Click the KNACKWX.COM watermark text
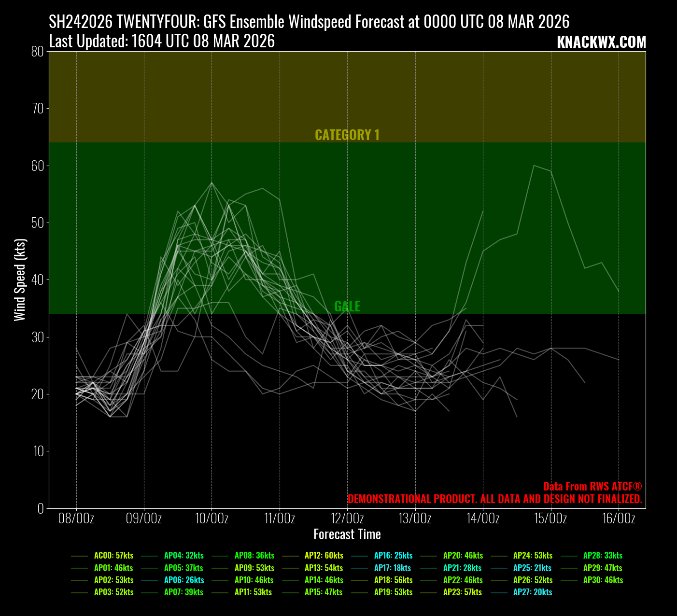 [601, 42]
